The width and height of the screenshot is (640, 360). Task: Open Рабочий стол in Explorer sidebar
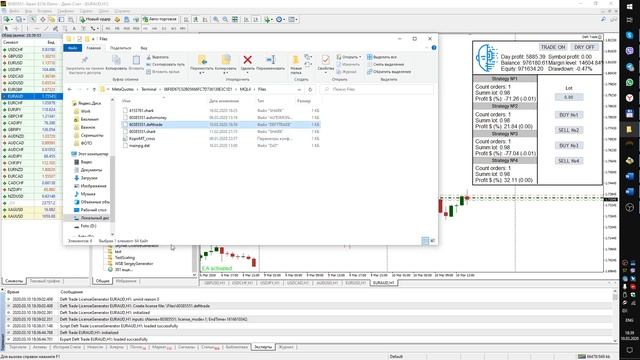pyautogui.click(x=93, y=210)
